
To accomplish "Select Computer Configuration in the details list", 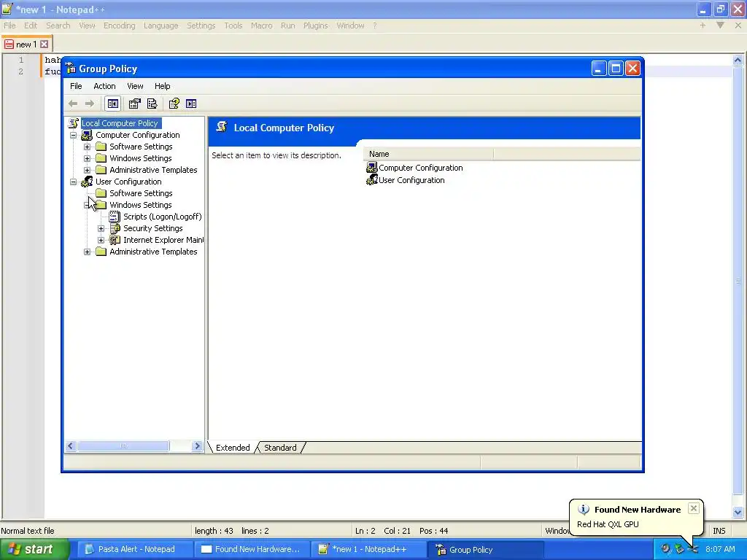I will click(421, 168).
